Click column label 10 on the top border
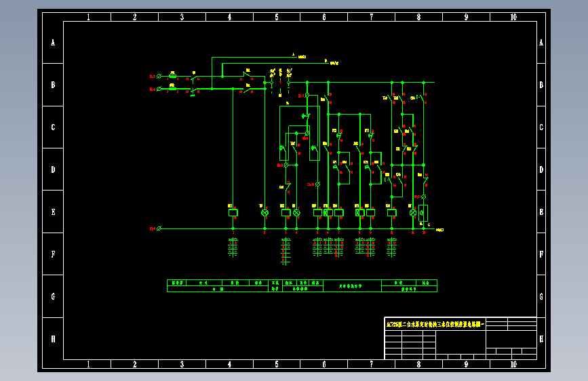Screen dimensions: 588x381 (x=513, y=17)
